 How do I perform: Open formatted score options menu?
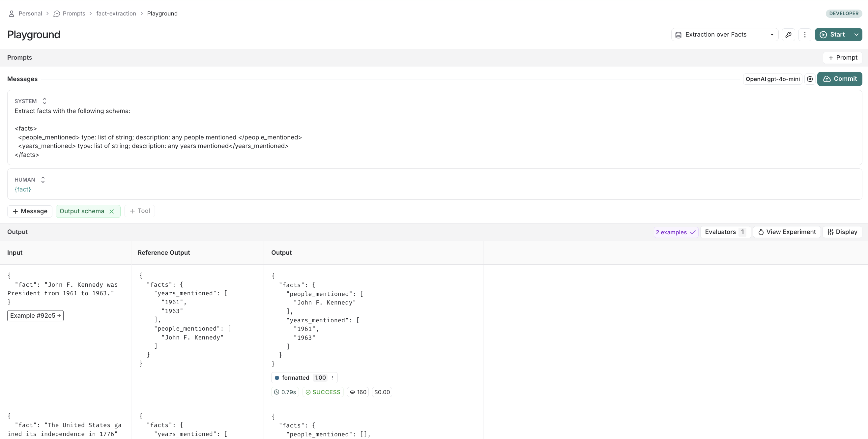tap(333, 378)
